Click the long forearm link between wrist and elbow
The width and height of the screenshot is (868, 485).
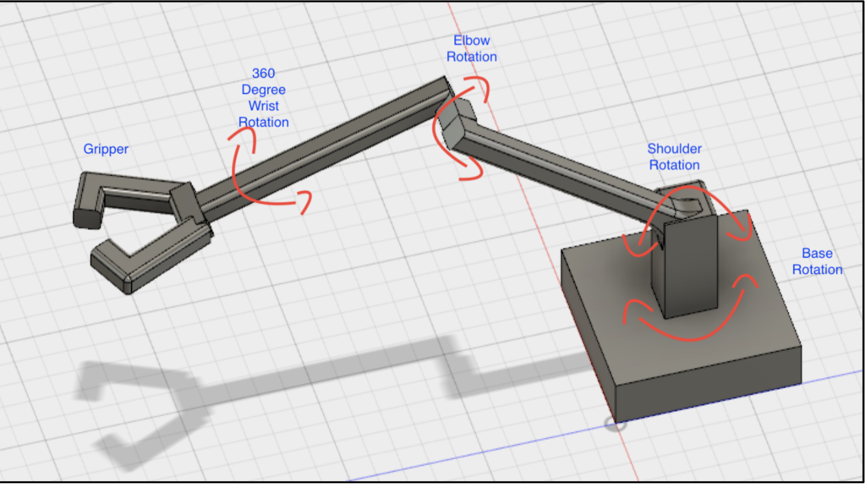(x=326, y=151)
